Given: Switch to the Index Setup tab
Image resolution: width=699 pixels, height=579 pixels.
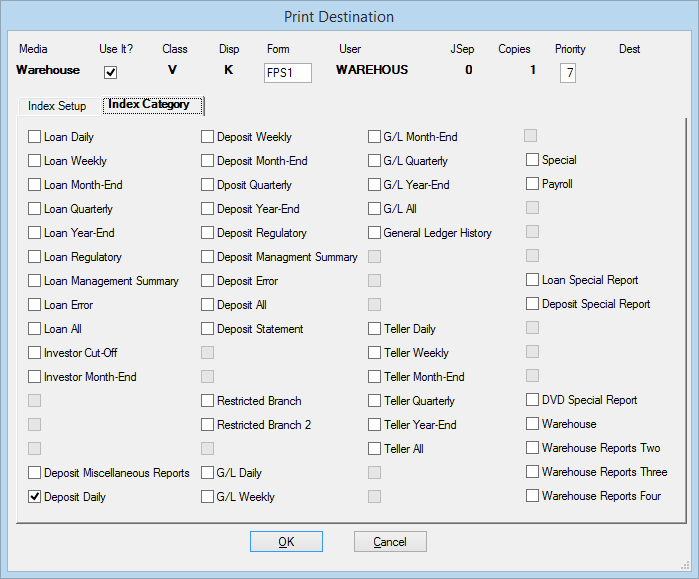Looking at the screenshot, I should click(57, 106).
